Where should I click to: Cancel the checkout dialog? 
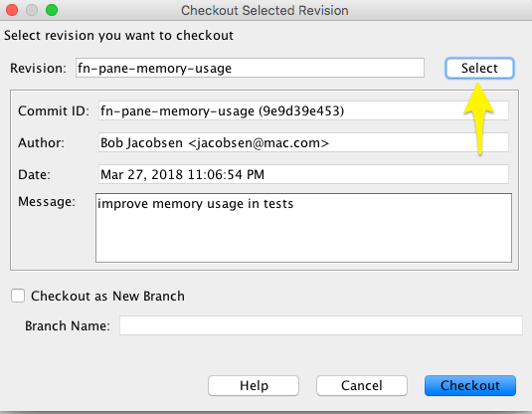pyautogui.click(x=362, y=385)
